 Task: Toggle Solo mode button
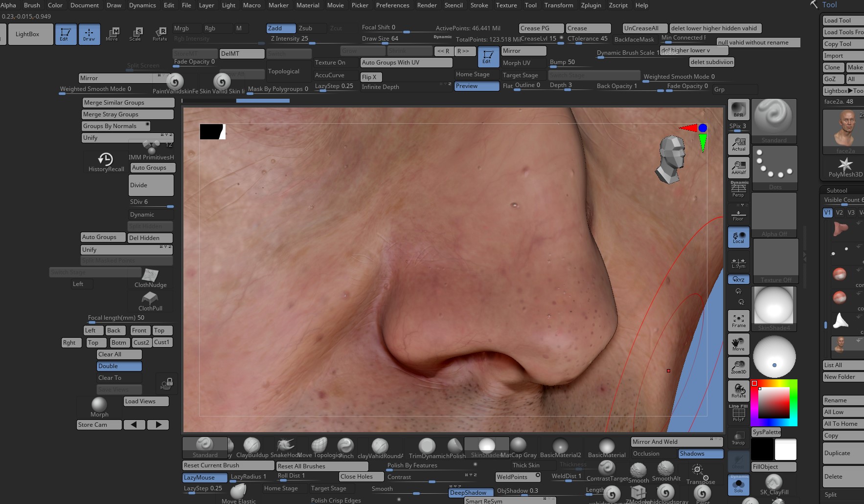click(x=738, y=485)
